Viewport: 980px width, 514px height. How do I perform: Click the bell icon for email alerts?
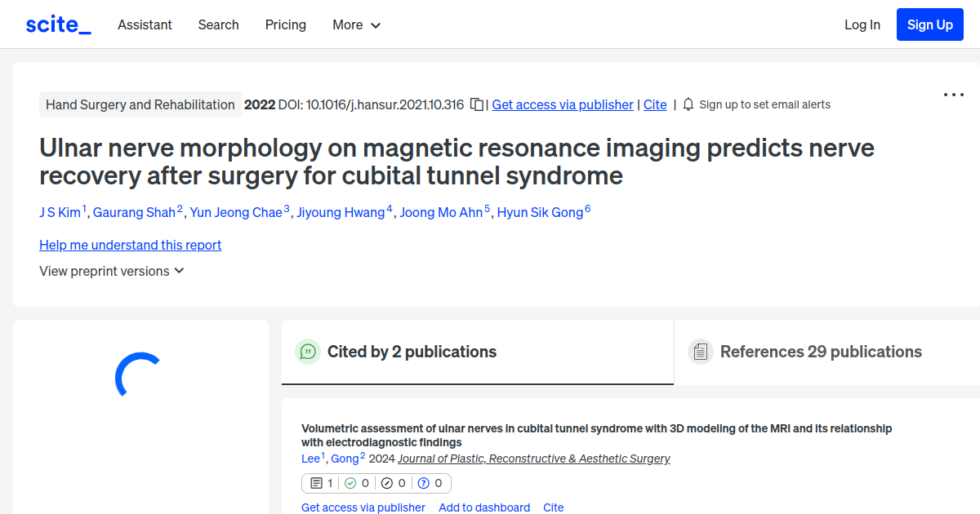(x=688, y=104)
